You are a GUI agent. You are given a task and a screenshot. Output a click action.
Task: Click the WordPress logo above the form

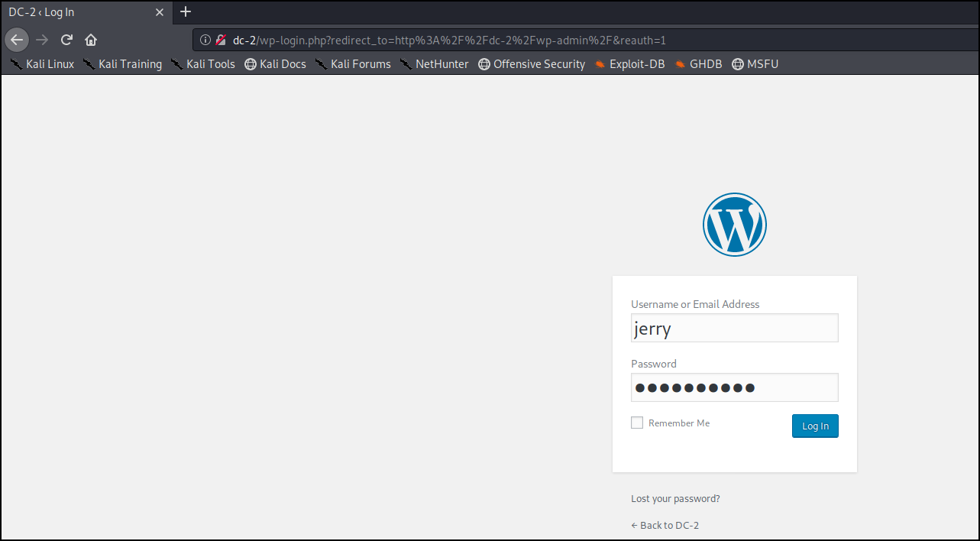coord(734,224)
